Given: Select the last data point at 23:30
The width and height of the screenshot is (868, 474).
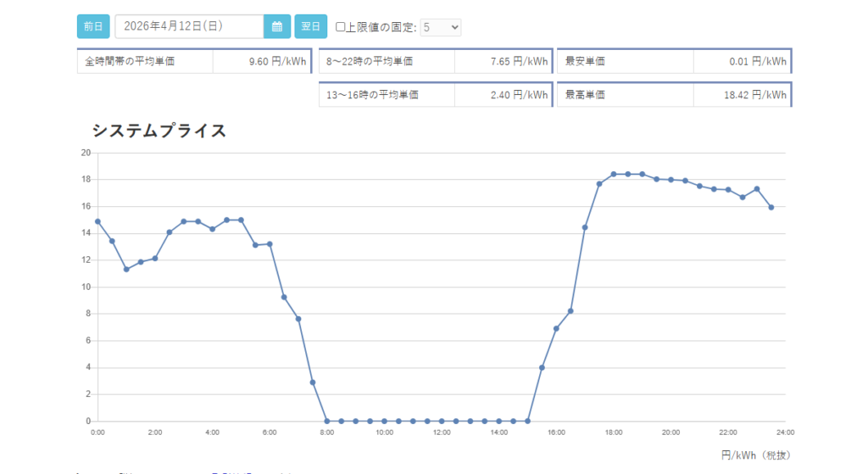Looking at the screenshot, I should tap(771, 207).
